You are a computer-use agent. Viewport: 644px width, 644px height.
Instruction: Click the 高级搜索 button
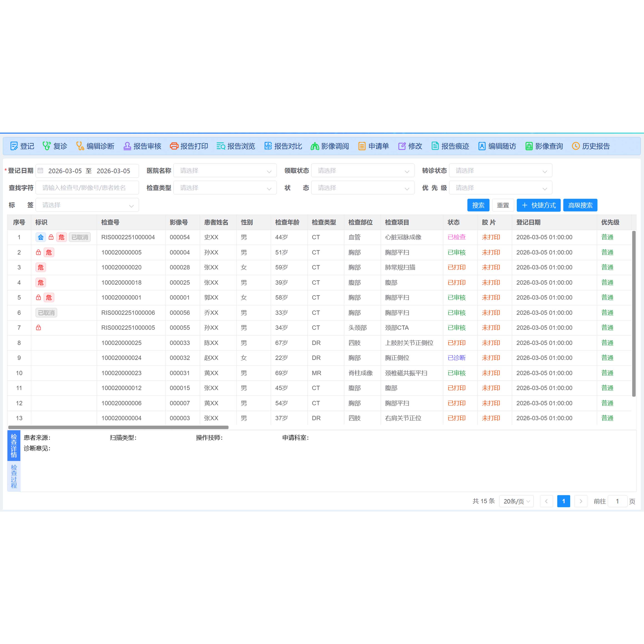click(x=580, y=205)
